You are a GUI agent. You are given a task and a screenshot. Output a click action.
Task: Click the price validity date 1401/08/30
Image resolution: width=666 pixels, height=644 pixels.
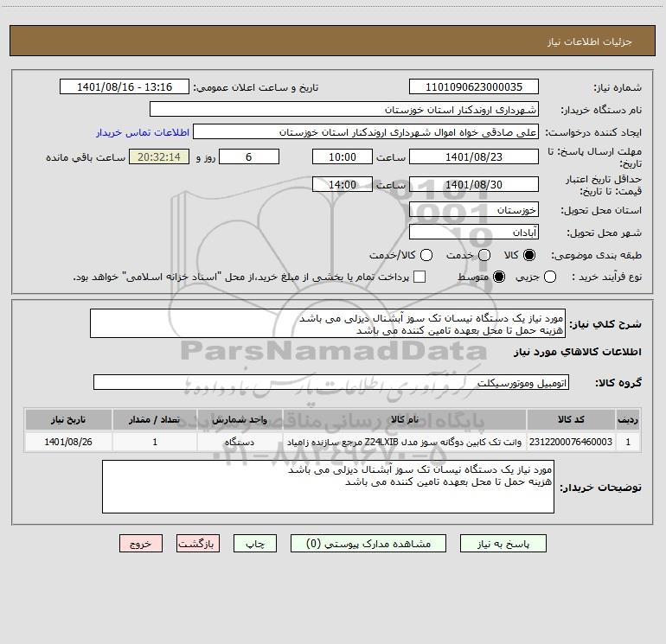[474, 184]
